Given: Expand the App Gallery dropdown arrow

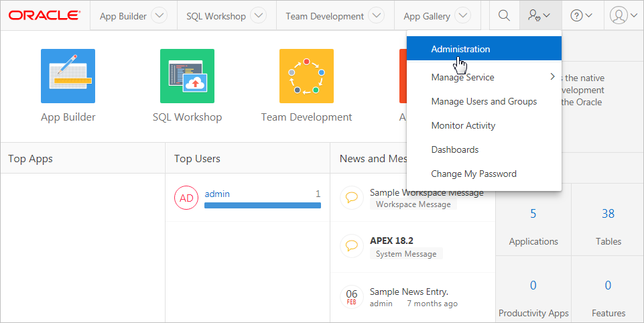Looking at the screenshot, I should point(463,15).
